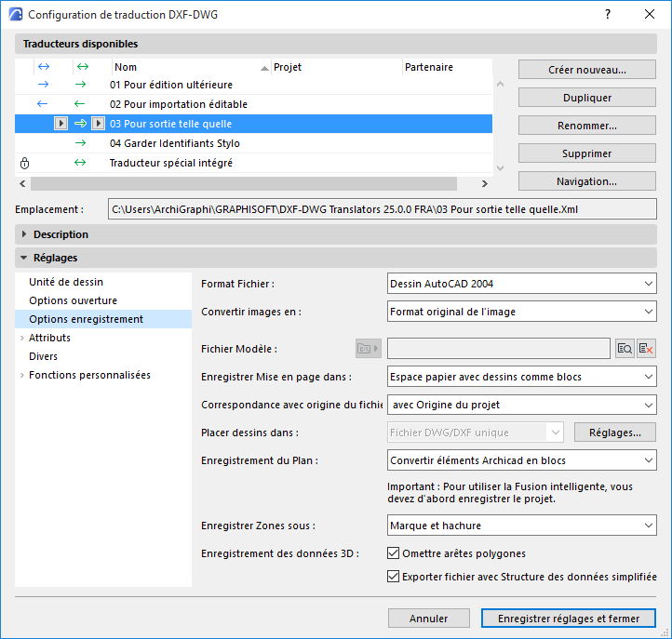672x639 pixels.
Task: Click the green arrow of 01 Pour édition ultérieure
Action: pos(80,85)
